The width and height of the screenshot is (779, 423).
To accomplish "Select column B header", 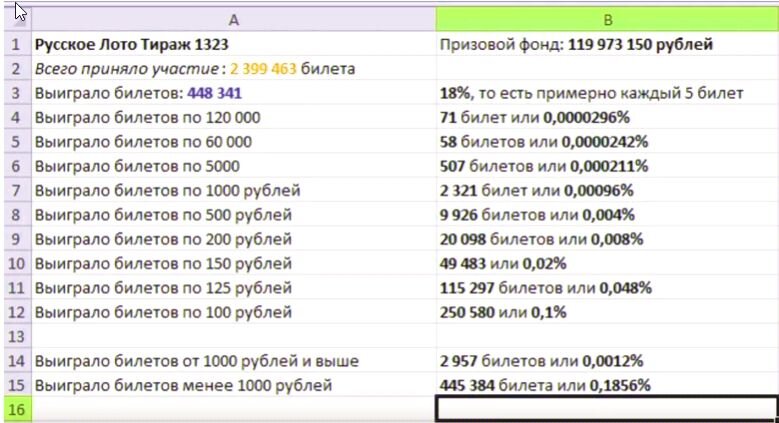I will (x=607, y=20).
